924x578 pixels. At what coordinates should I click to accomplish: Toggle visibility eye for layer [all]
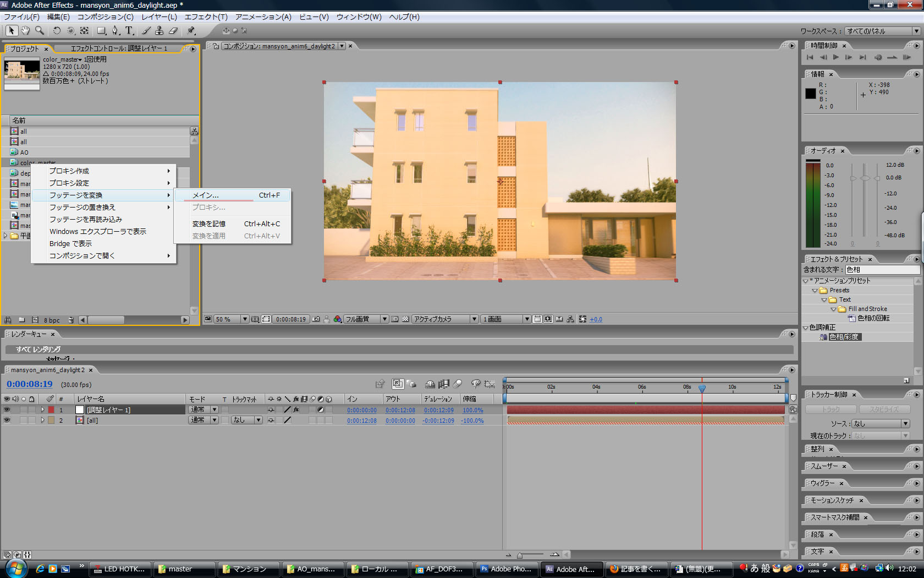coord(7,420)
